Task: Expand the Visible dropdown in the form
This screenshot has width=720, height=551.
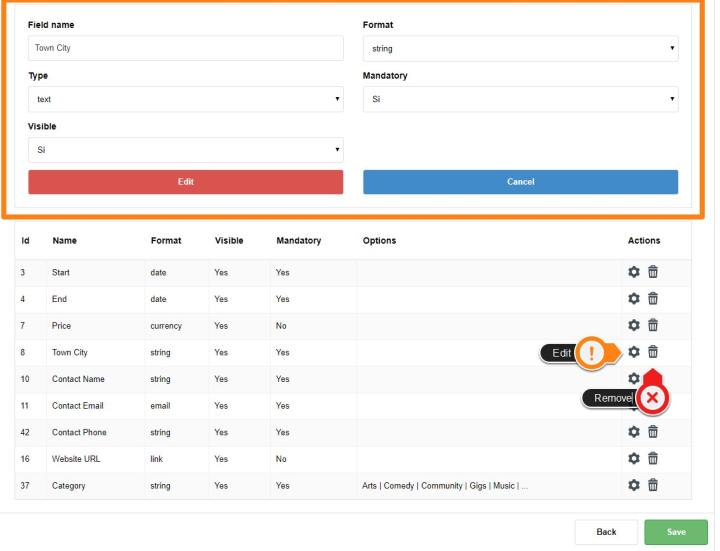Action: coord(186,150)
